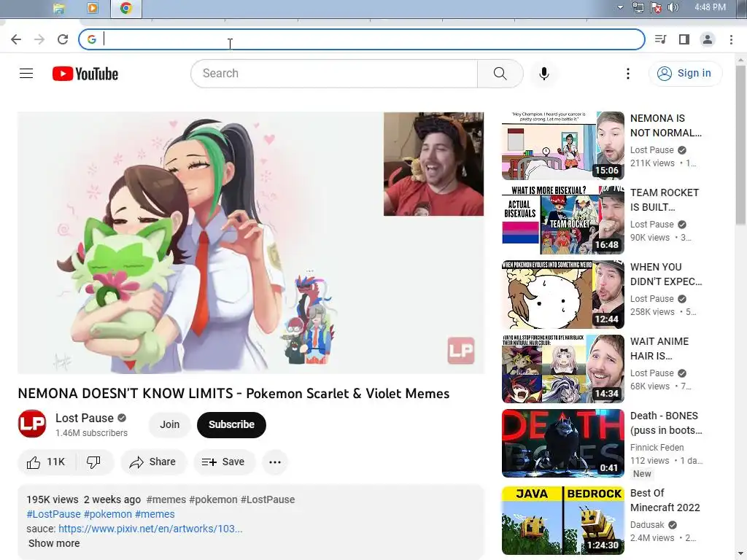This screenshot has width=747, height=560.
Task: Reload the page with the refresh icon
Action: click(63, 39)
